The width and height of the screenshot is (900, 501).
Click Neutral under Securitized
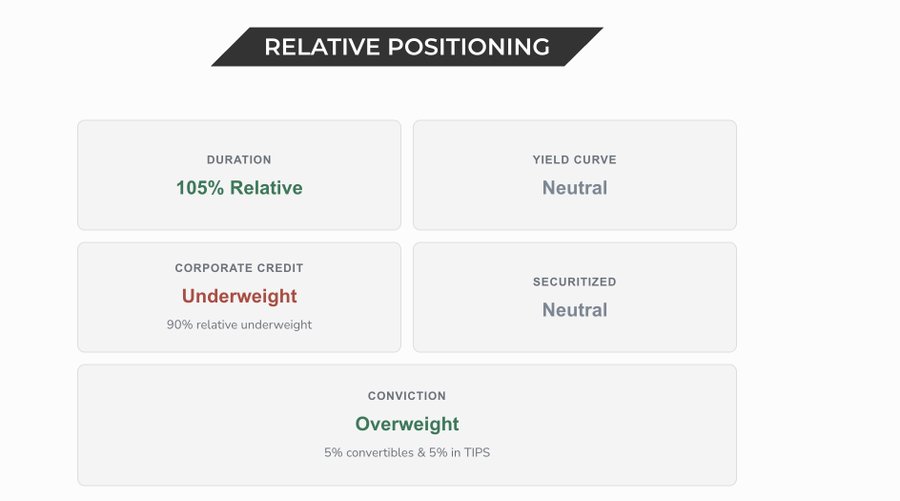[x=575, y=310]
